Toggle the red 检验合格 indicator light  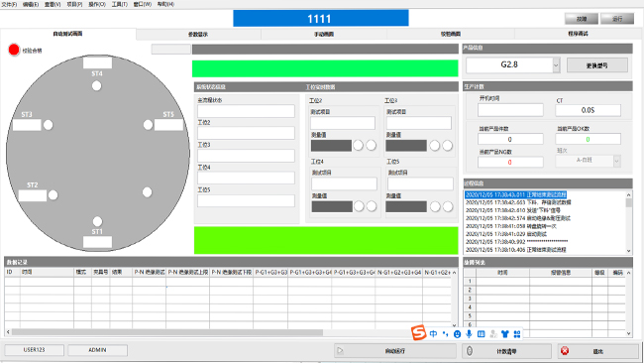click(x=14, y=50)
